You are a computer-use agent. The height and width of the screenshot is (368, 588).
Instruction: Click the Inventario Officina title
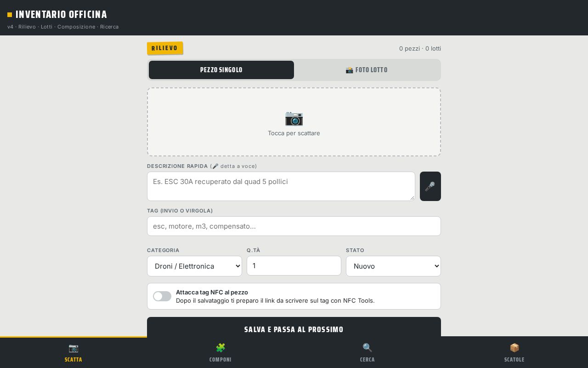point(61,14)
